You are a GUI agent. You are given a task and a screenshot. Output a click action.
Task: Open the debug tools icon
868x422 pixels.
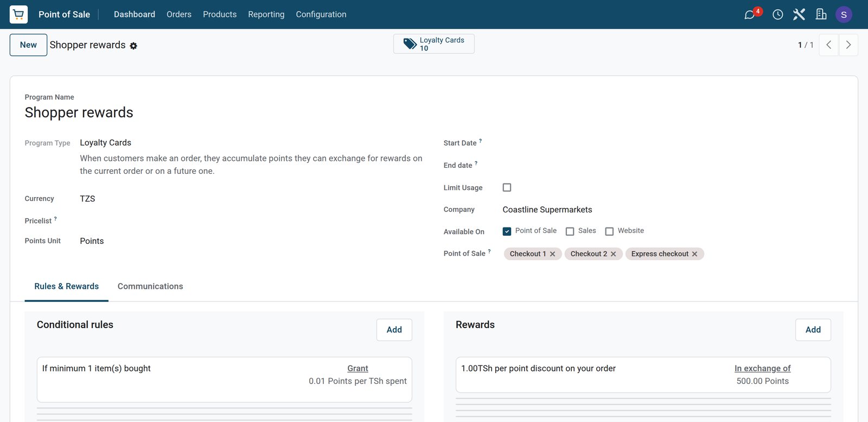pyautogui.click(x=799, y=15)
